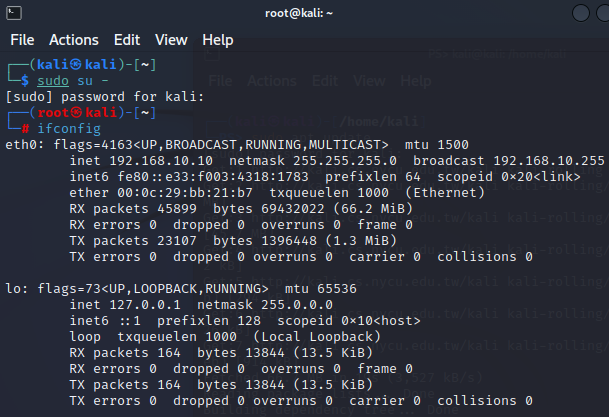Screen dimensions: 609x417
Task: Click the inet6 fe80::e33:f003:4318:1783 address
Action: tap(213, 177)
